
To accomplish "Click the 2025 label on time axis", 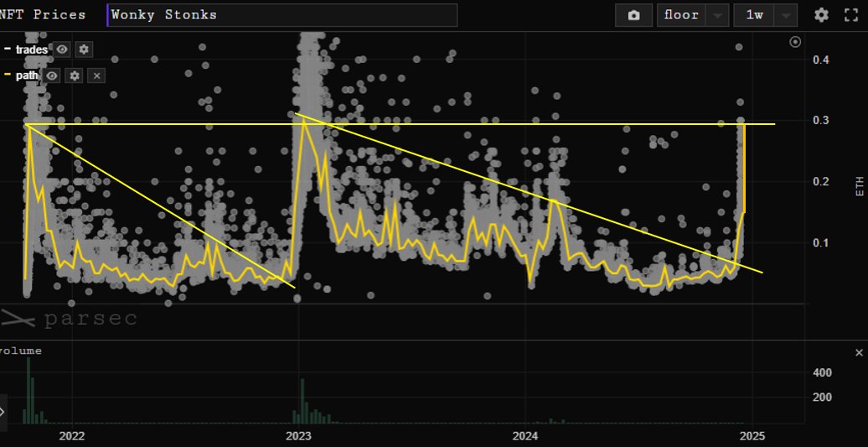I will (x=752, y=435).
